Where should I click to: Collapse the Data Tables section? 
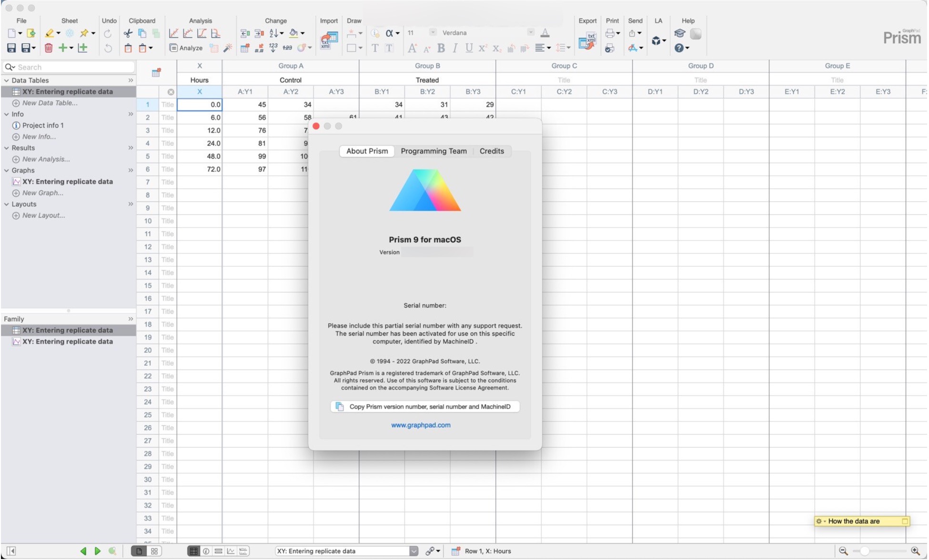7,80
